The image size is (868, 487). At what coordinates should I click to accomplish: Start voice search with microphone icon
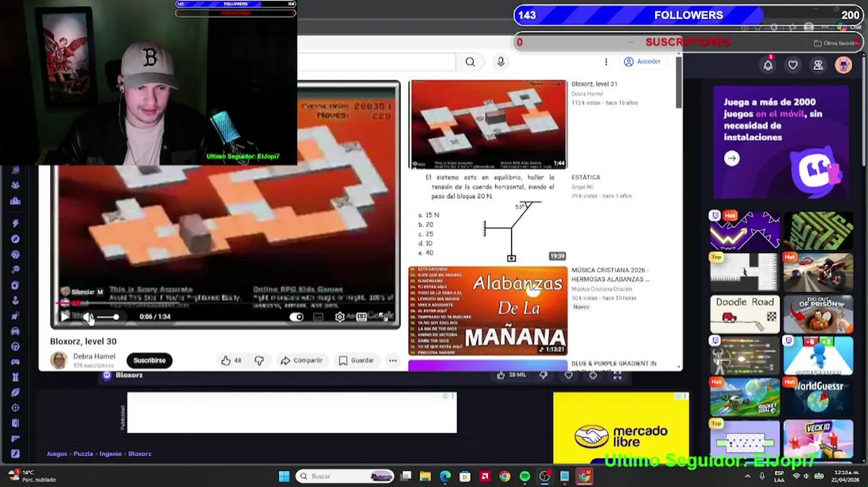coord(501,62)
